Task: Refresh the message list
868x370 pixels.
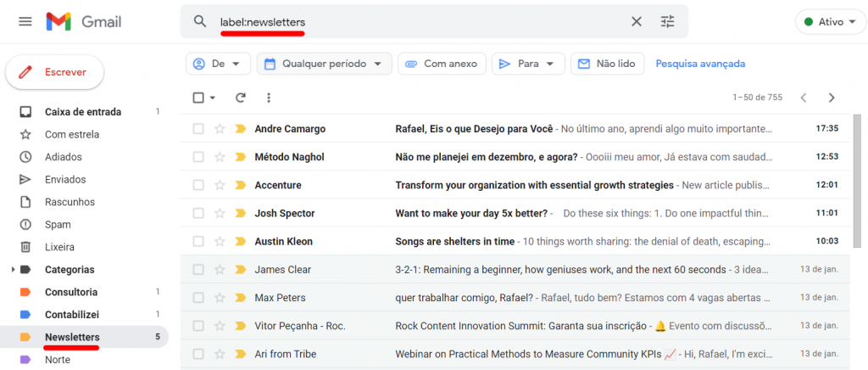Action: (x=240, y=98)
